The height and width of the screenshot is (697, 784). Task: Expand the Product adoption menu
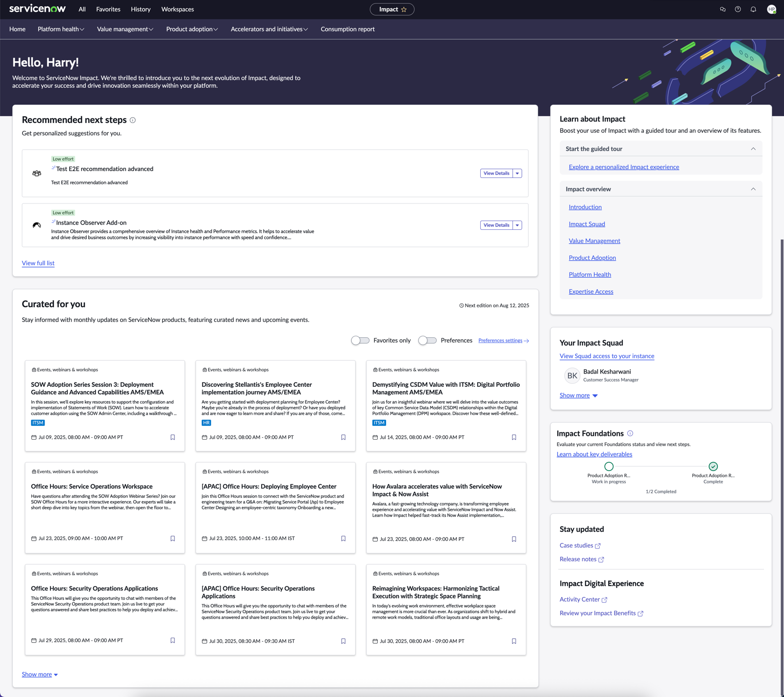pos(192,29)
